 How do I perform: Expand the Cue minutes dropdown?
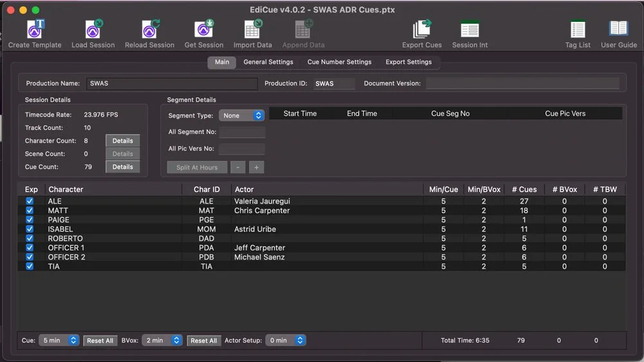59,340
